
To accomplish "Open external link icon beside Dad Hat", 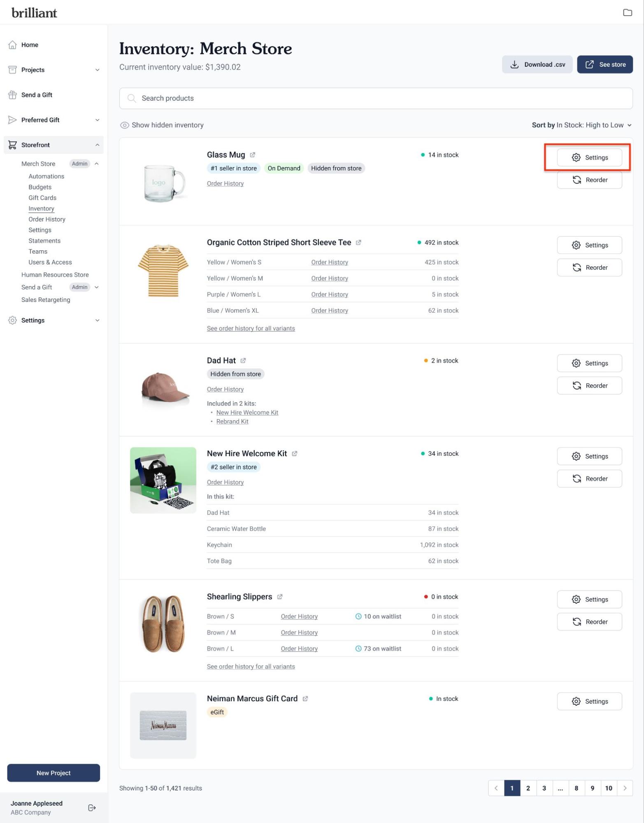I will tap(243, 361).
